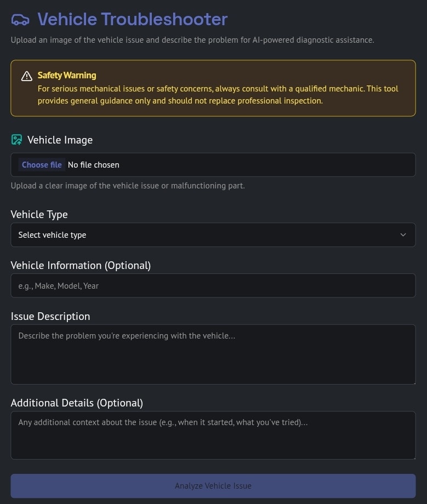The height and width of the screenshot is (504, 427).
Task: Click the warning triangle icon
Action: click(x=27, y=76)
